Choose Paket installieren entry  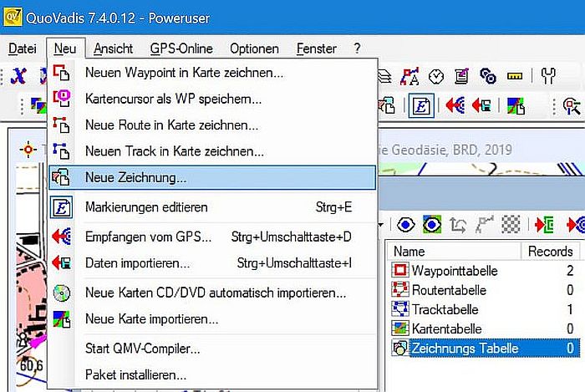click(212, 374)
